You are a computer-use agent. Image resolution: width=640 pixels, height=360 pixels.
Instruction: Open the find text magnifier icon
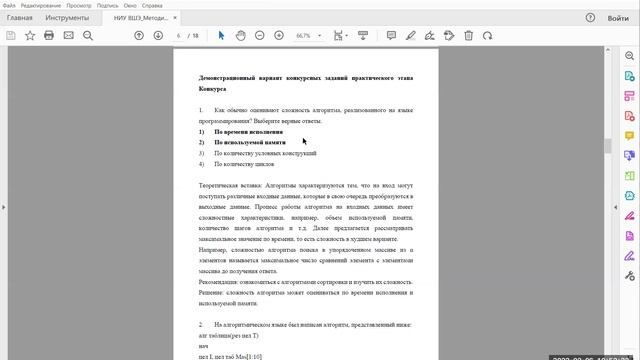point(88,36)
